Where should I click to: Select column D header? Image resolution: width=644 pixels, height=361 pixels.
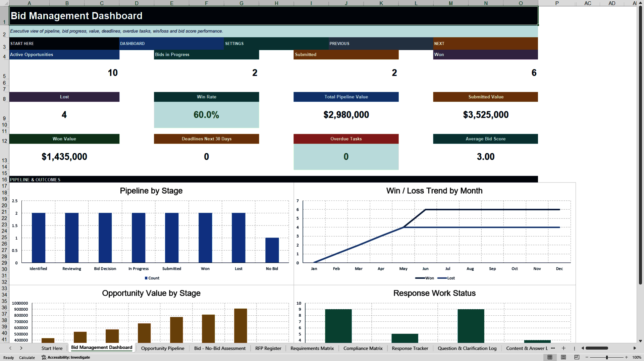point(137,3)
